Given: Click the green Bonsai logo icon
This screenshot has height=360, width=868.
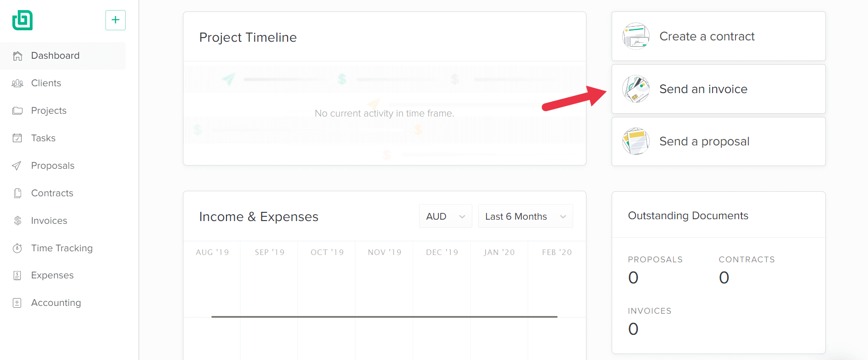Looking at the screenshot, I should coord(22,20).
